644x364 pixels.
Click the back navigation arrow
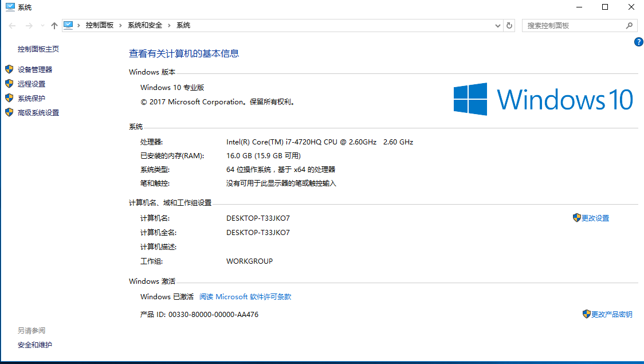pos(13,25)
